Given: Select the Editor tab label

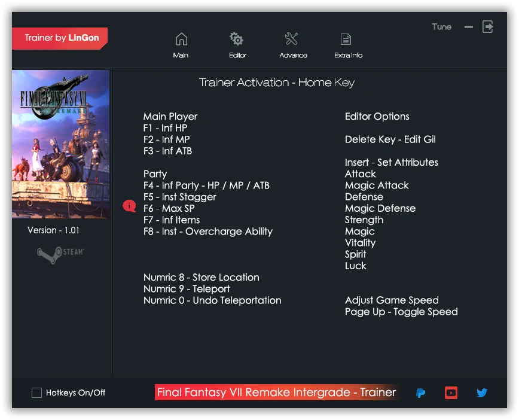Looking at the screenshot, I should [237, 55].
